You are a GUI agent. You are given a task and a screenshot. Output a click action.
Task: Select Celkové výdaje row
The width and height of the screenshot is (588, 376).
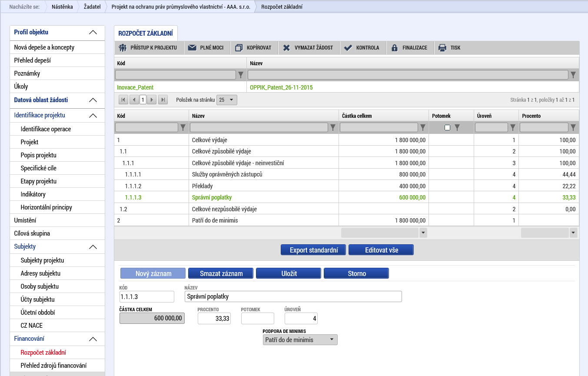pos(346,140)
